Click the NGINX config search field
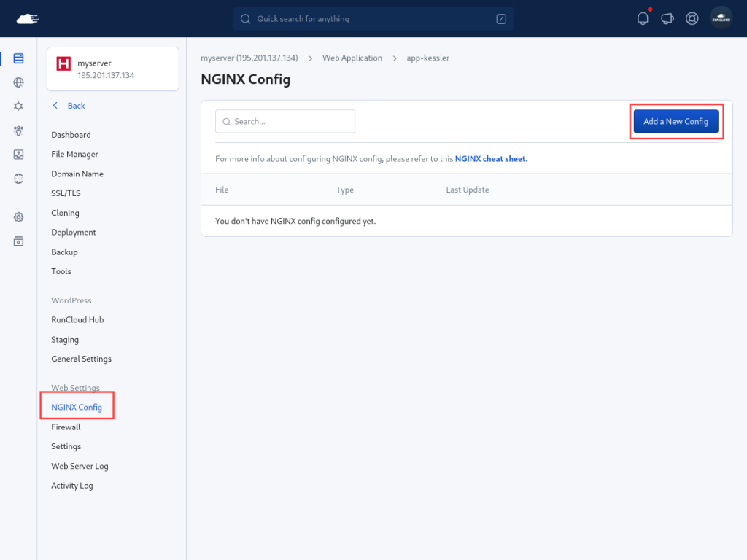 pyautogui.click(x=285, y=122)
